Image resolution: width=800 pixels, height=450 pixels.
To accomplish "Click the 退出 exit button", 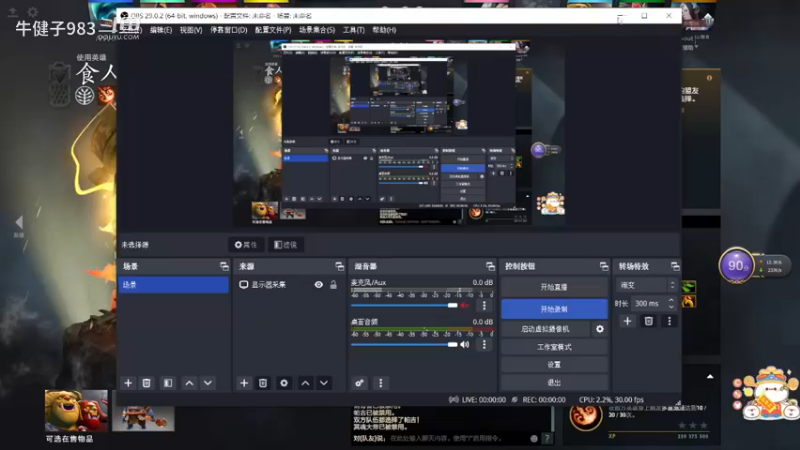I will point(554,383).
